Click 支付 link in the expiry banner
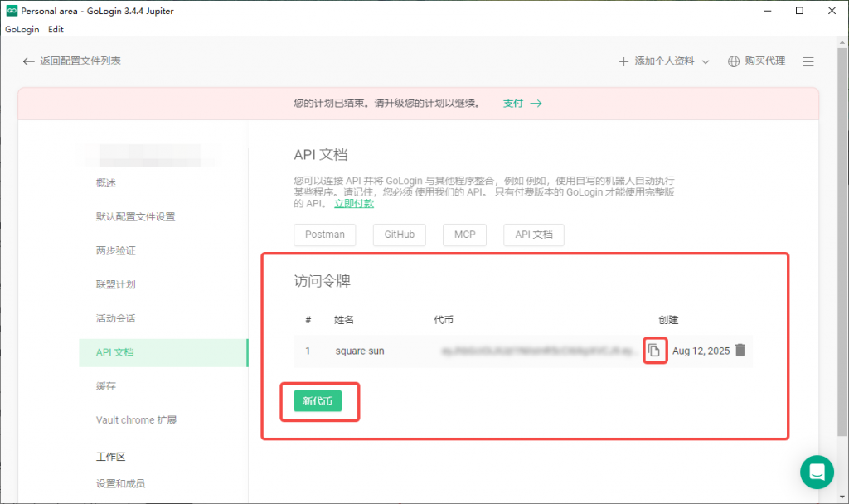The width and height of the screenshot is (849, 504). click(x=513, y=104)
